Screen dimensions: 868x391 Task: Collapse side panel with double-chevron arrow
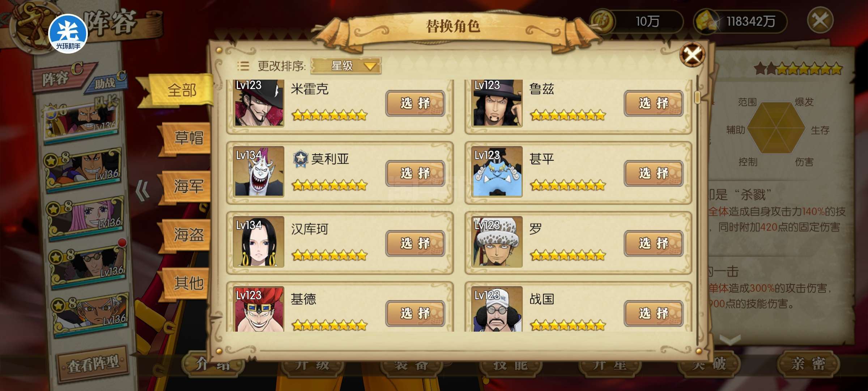tap(142, 190)
